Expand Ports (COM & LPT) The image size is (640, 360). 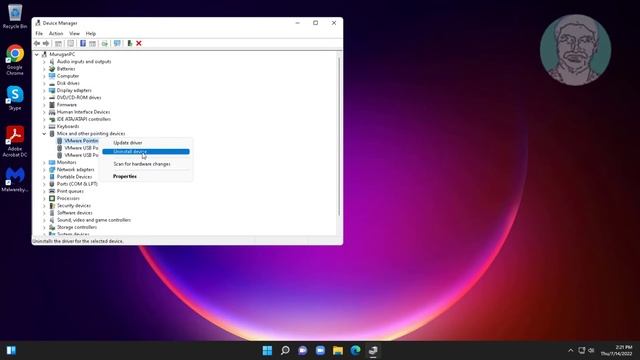pyautogui.click(x=44, y=184)
